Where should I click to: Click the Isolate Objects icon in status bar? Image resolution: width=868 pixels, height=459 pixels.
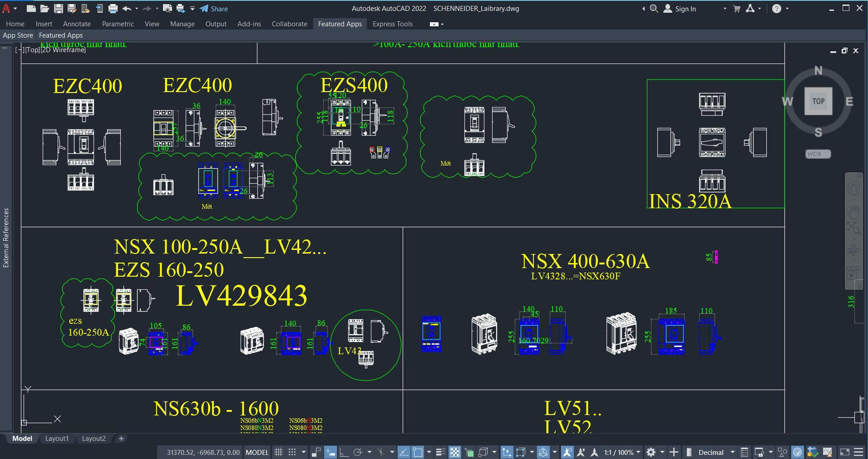click(x=783, y=452)
